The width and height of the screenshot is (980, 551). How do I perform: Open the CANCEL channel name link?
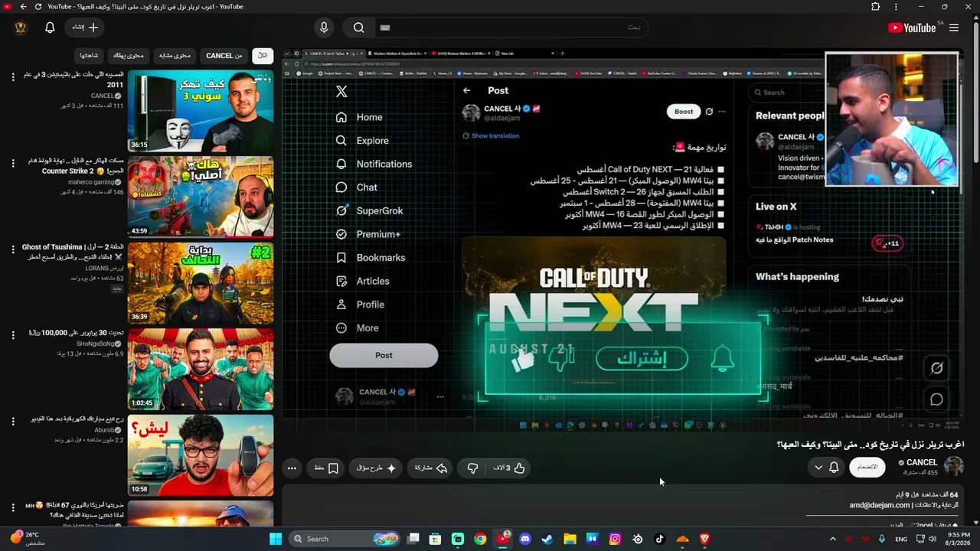pyautogui.click(x=922, y=462)
